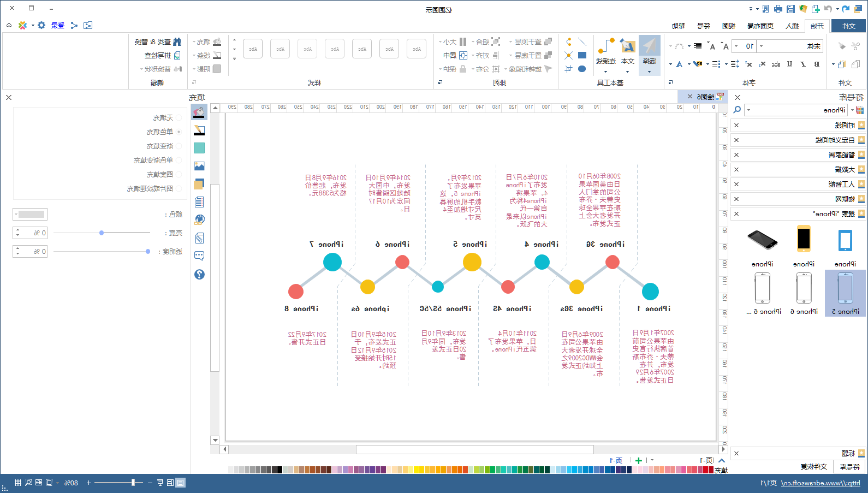Click the 亮度 percentage input field

tap(34, 233)
